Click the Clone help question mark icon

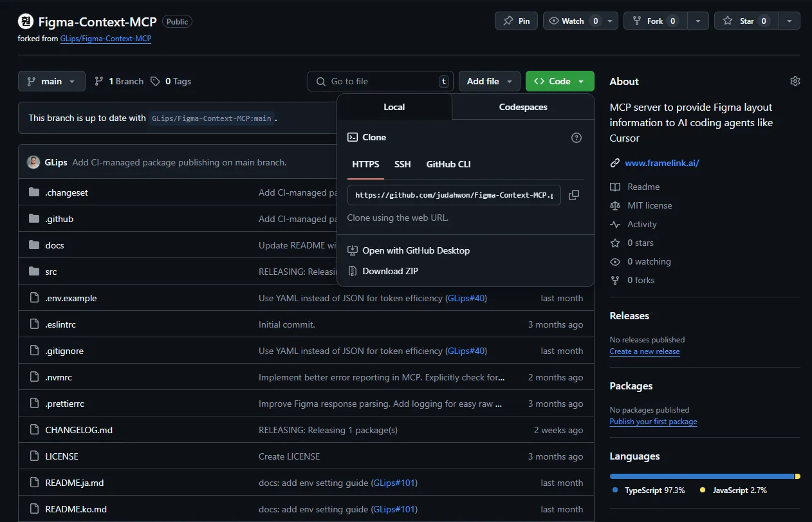(x=577, y=138)
